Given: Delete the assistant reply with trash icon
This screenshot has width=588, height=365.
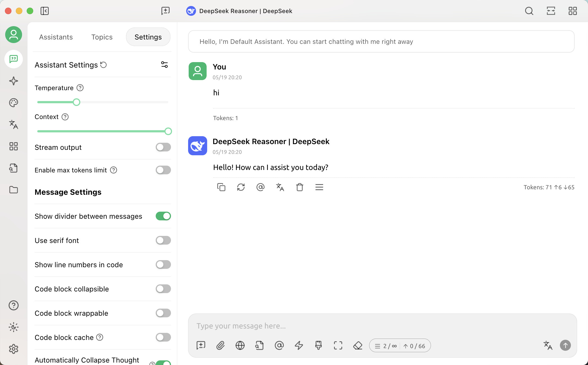Looking at the screenshot, I should [299, 187].
